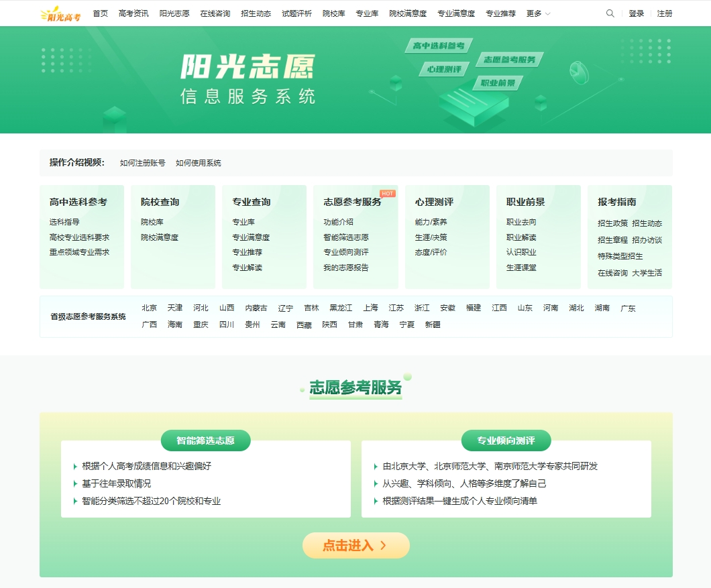
Task: Click the 专业查询 card heading
Action: tap(252, 202)
